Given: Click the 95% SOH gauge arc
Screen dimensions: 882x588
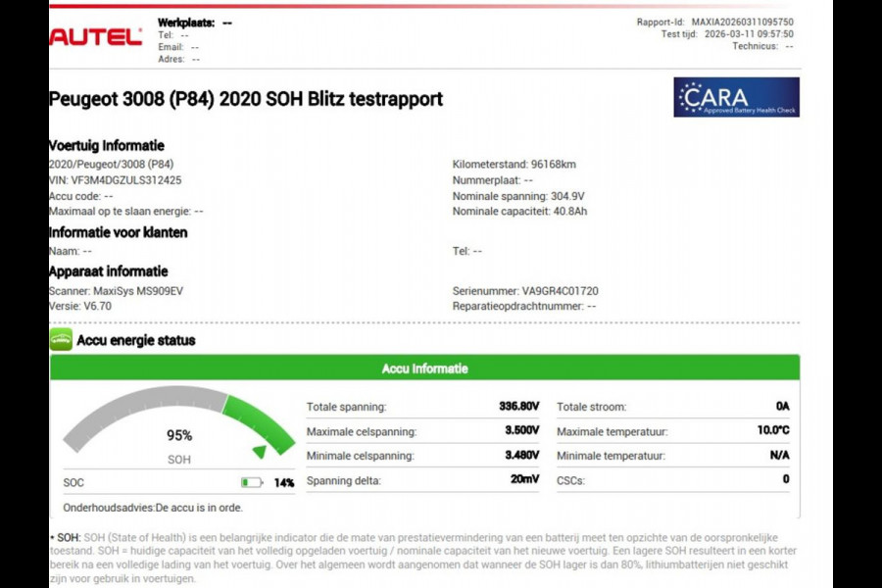Looking at the screenshot, I should click(179, 419).
